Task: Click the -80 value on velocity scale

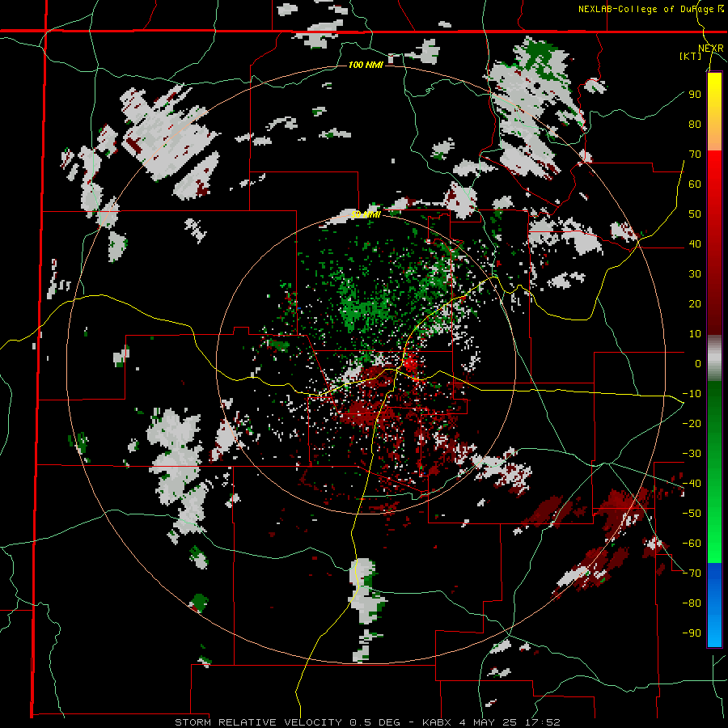Action: click(692, 603)
